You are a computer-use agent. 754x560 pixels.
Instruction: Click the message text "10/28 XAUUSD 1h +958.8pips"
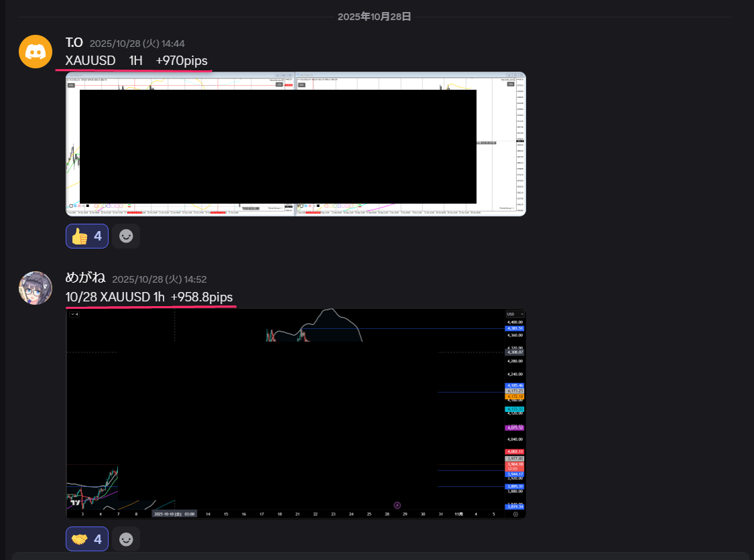point(149,297)
